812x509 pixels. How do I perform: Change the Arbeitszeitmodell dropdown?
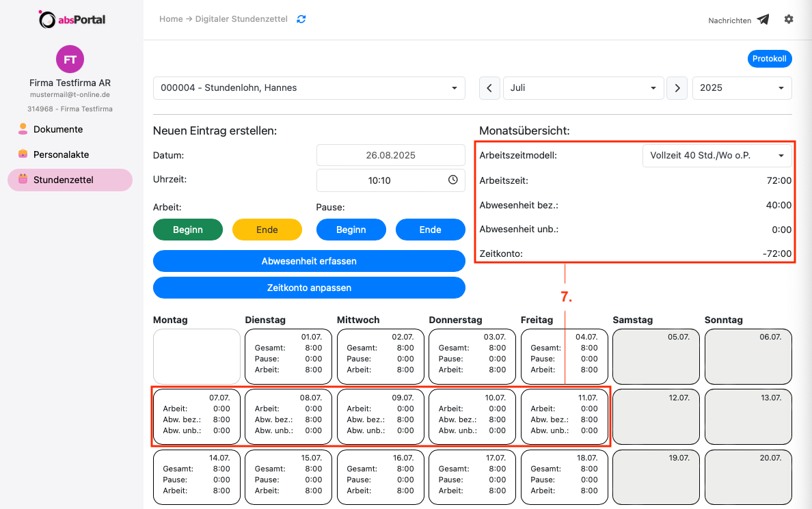pyautogui.click(x=716, y=156)
